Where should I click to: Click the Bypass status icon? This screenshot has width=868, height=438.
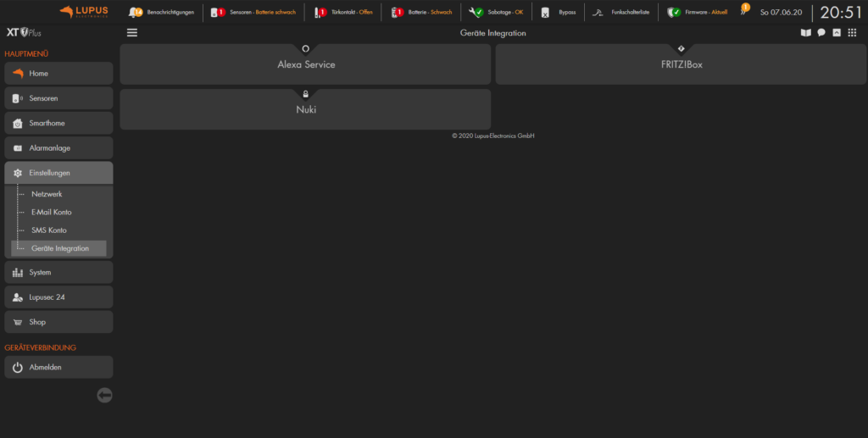[545, 13]
